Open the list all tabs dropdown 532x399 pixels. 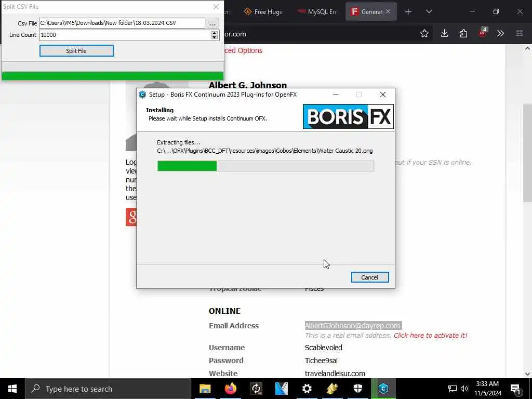(x=429, y=12)
